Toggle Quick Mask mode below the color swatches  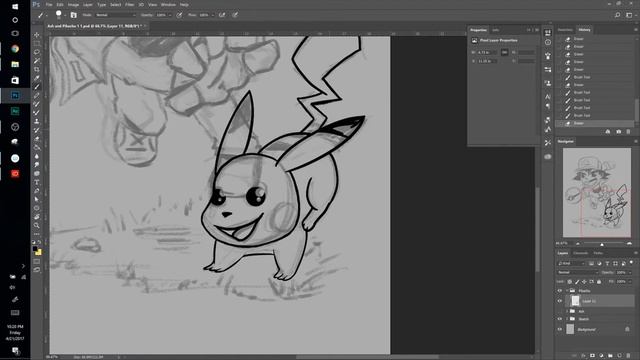[x=37, y=262]
